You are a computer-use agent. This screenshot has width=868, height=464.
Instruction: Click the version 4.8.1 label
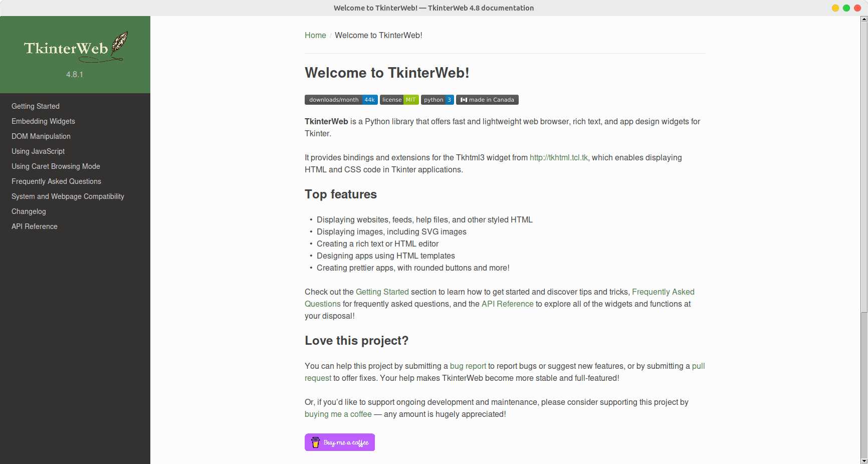coord(75,74)
